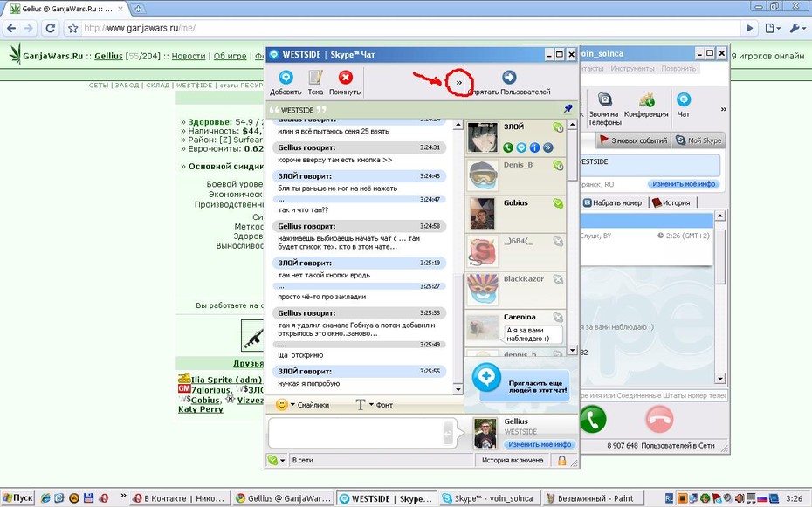Click BlackRazor offline status icon
The image size is (812, 507).
(558, 279)
